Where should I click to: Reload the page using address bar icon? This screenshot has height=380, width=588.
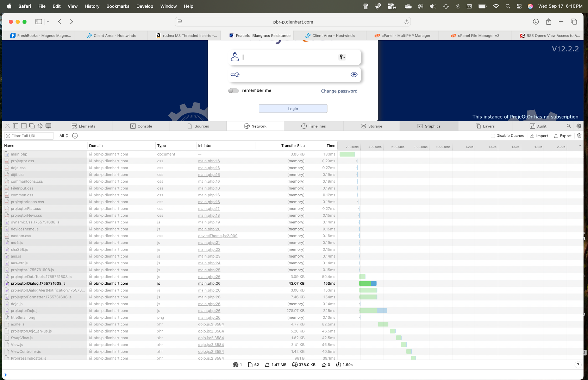(406, 22)
